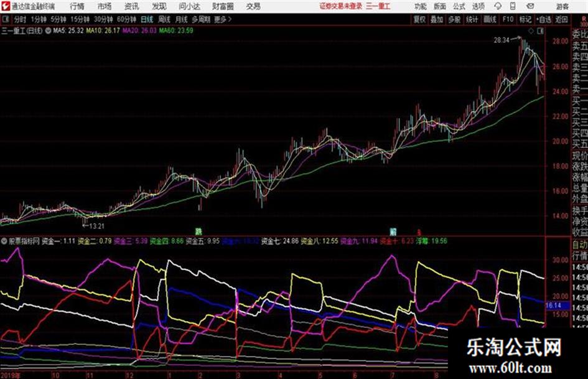Click the 游客 user account label
588x379 pixels.
pos(562,6)
